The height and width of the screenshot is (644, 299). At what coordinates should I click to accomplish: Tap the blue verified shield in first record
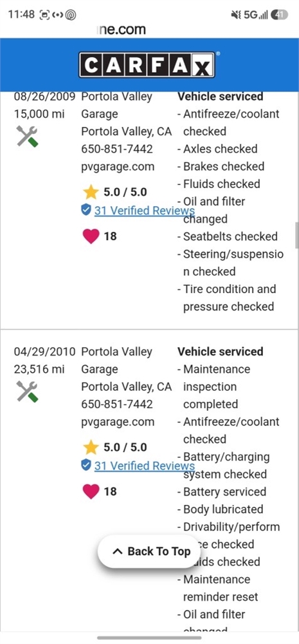[x=86, y=211]
